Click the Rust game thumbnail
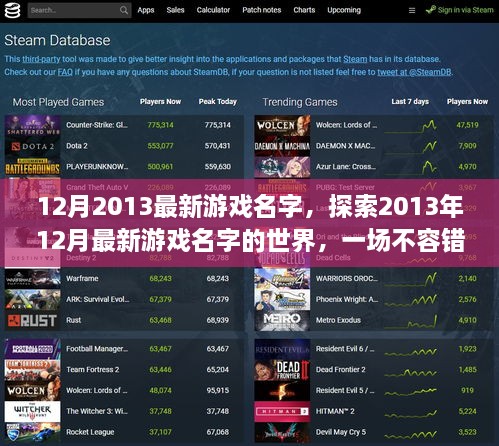Screen dimensions: 499x446 click(33, 320)
